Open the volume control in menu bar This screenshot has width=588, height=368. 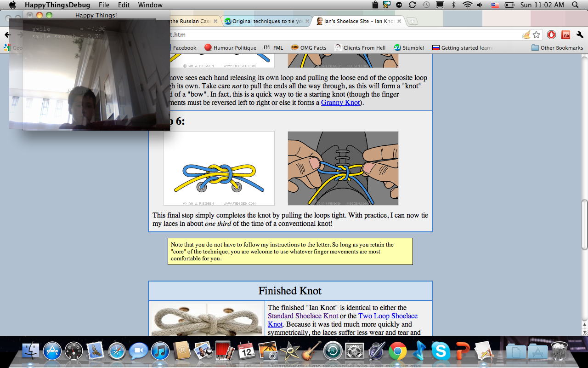point(480,5)
